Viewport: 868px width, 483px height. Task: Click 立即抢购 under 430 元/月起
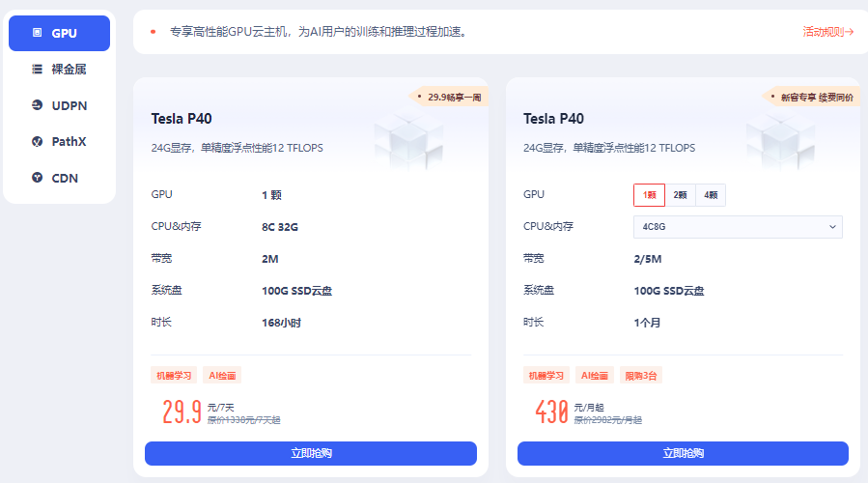coord(683,453)
